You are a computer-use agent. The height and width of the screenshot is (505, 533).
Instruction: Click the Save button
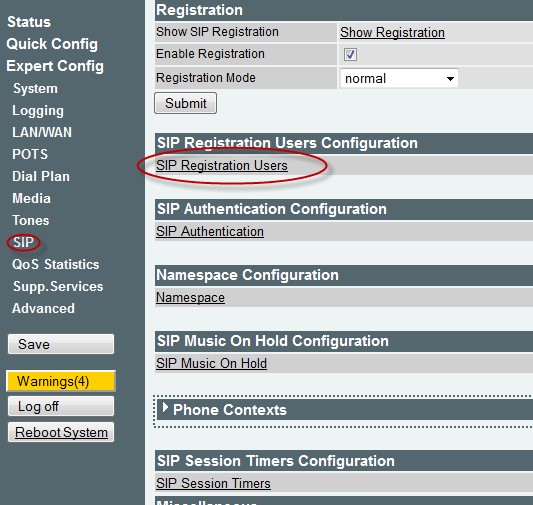61,344
